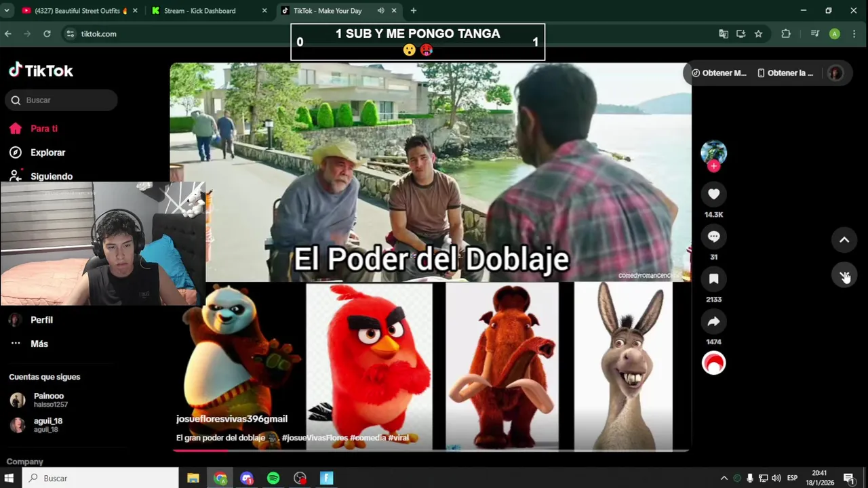Viewport: 868px width, 488px height.
Task: Open the browser extensions puzzle icon
Action: [786, 34]
